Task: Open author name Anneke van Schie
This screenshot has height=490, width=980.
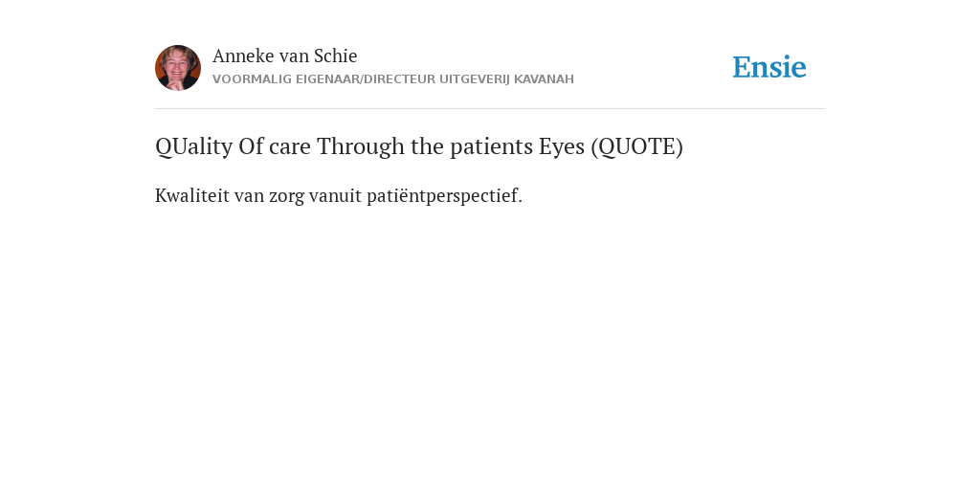Action: pyautogui.click(x=285, y=56)
